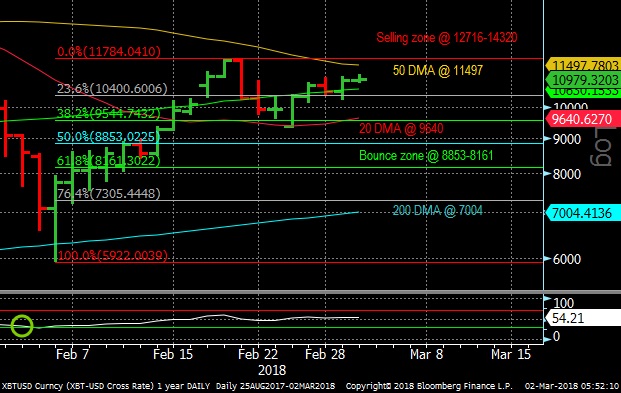
Task: Click the yellow 11497.7803 price tag
Action: pyautogui.click(x=583, y=65)
